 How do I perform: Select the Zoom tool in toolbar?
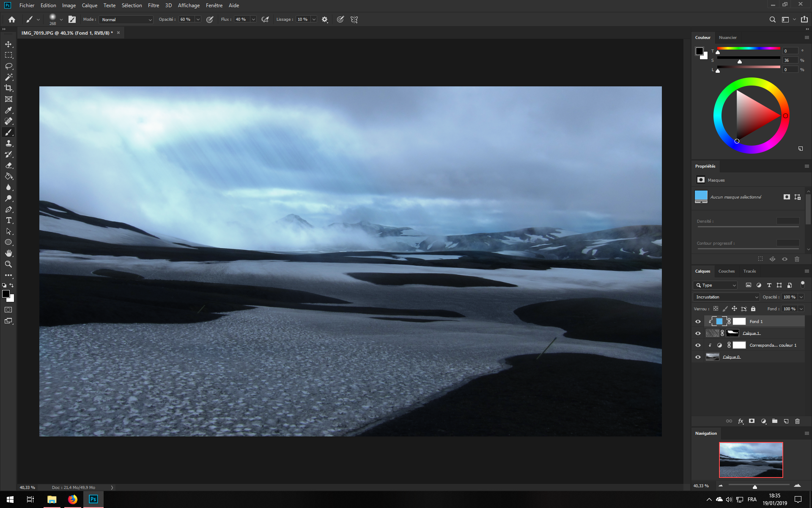(8, 264)
